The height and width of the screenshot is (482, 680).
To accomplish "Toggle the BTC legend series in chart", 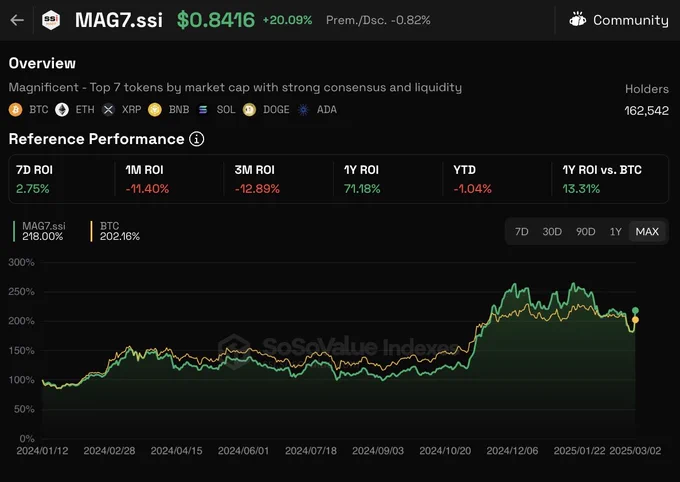I will (x=116, y=231).
